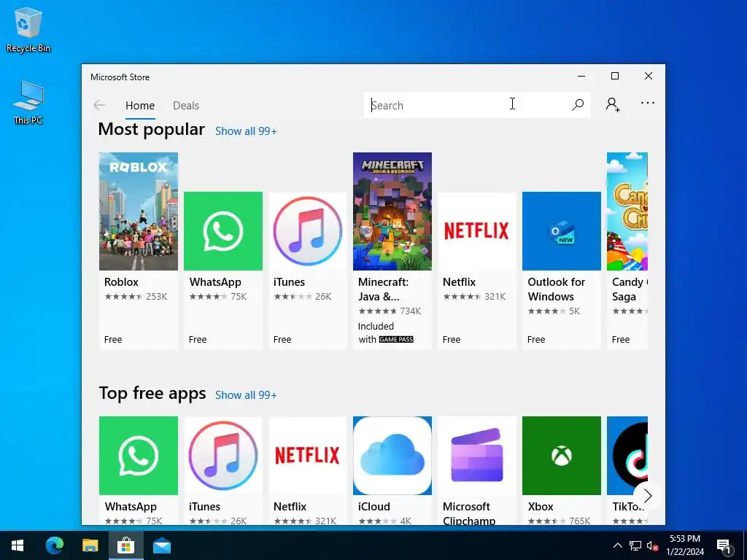Open the Recycle Bin desktop icon
The image size is (747, 560).
click(28, 30)
